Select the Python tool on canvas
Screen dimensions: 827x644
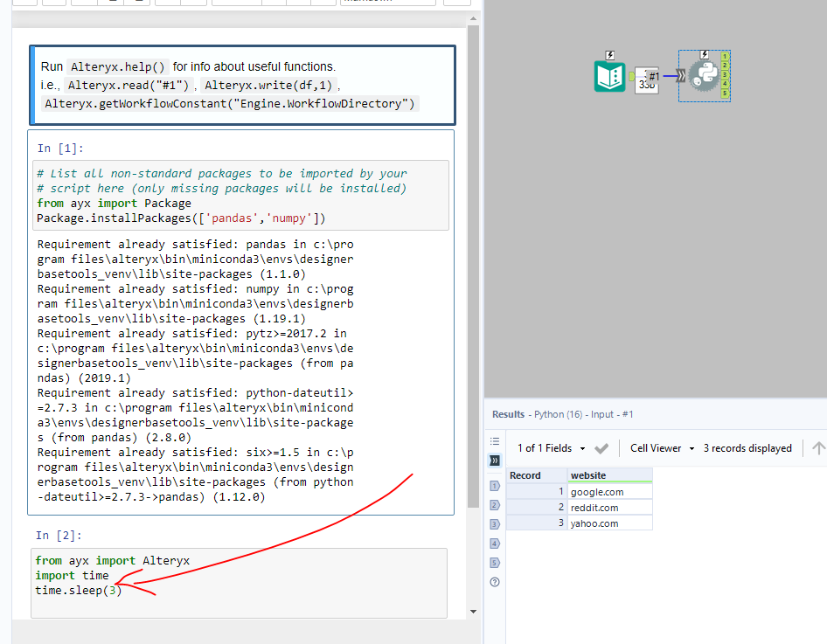(x=704, y=76)
